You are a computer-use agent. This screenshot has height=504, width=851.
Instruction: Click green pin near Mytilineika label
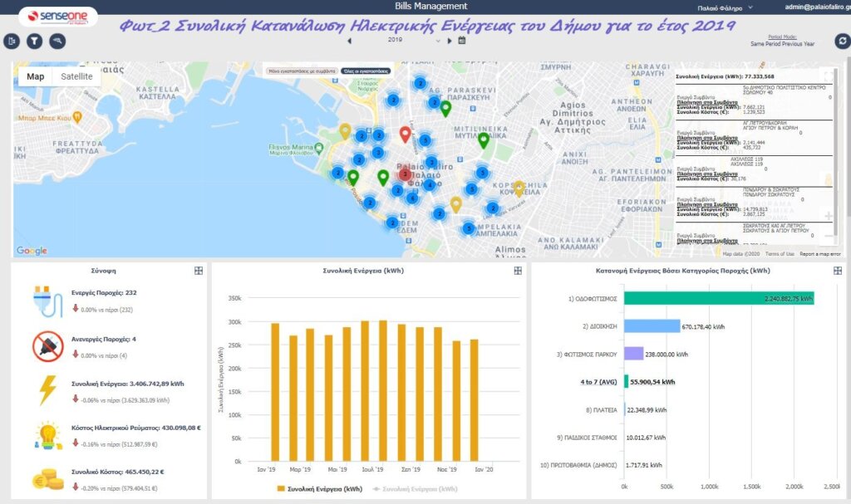click(484, 140)
